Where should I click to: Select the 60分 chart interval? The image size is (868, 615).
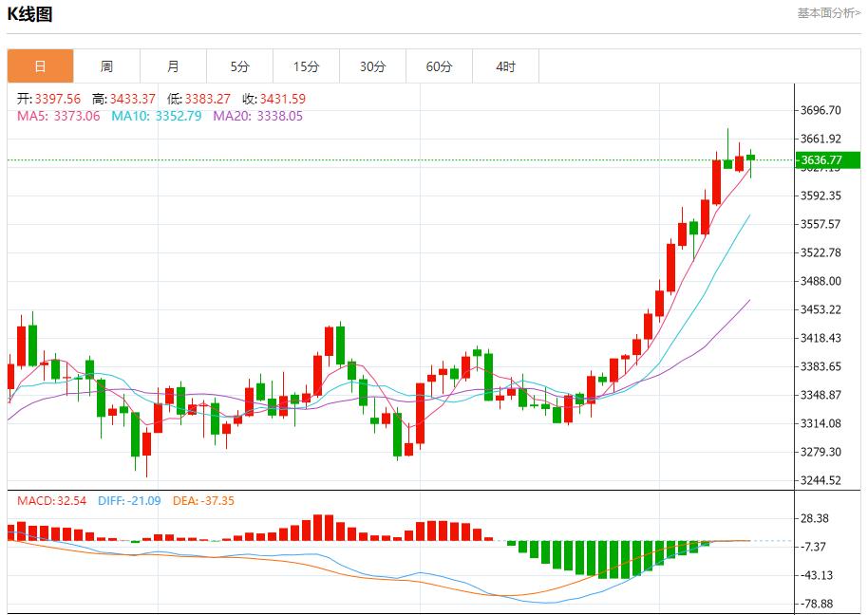coord(440,65)
